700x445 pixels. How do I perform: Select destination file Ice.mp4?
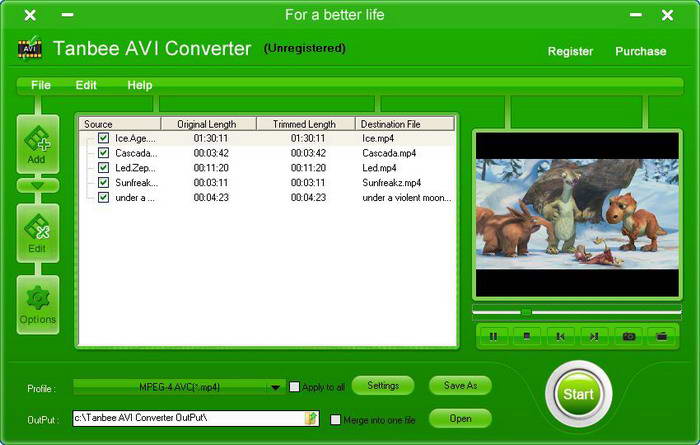(378, 138)
